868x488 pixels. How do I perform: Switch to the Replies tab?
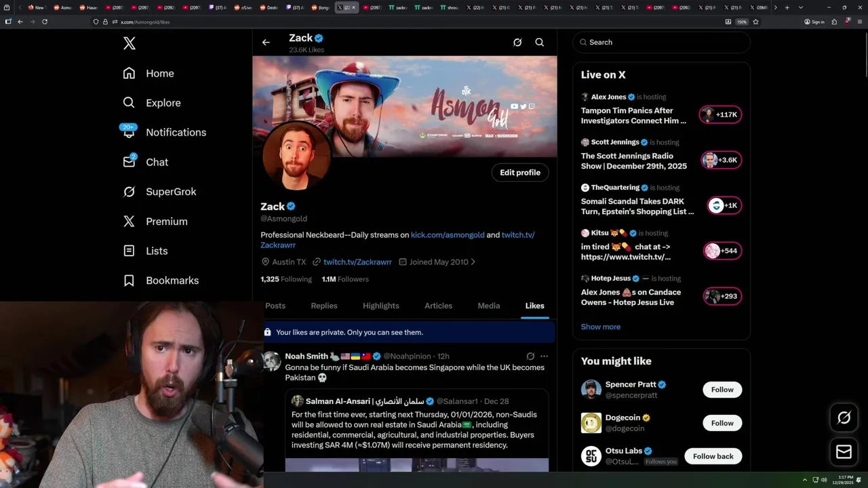click(324, 306)
